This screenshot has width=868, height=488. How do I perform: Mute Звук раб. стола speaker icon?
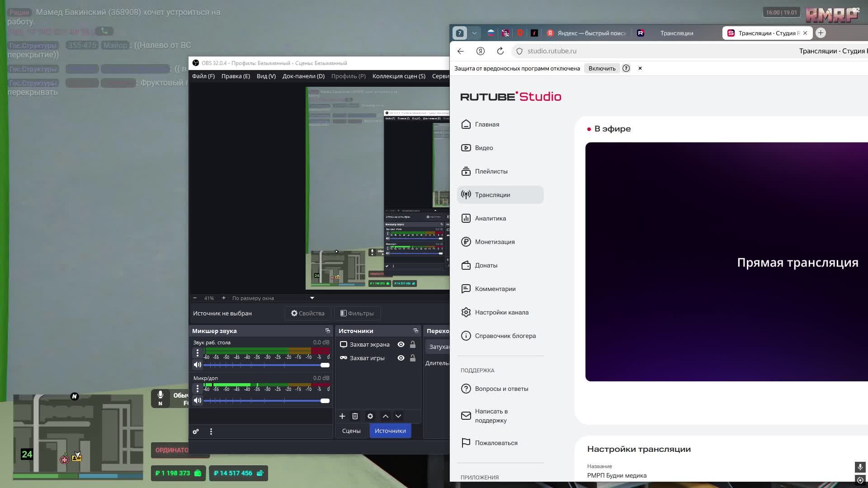pyautogui.click(x=198, y=365)
